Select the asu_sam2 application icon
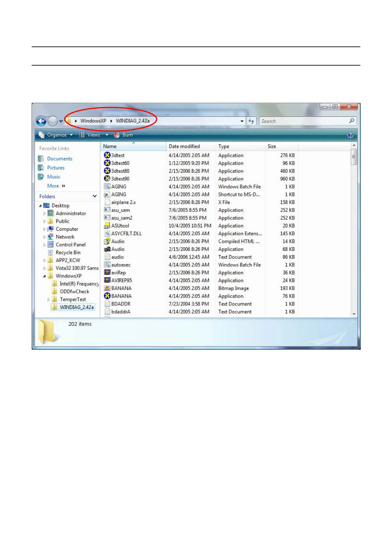 [x=107, y=218]
